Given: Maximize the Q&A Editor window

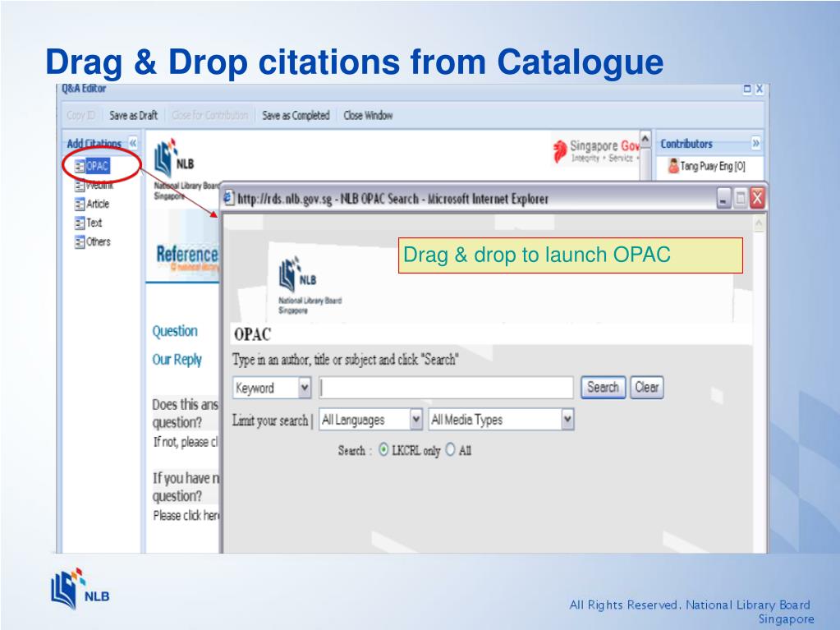Looking at the screenshot, I should coord(746,89).
